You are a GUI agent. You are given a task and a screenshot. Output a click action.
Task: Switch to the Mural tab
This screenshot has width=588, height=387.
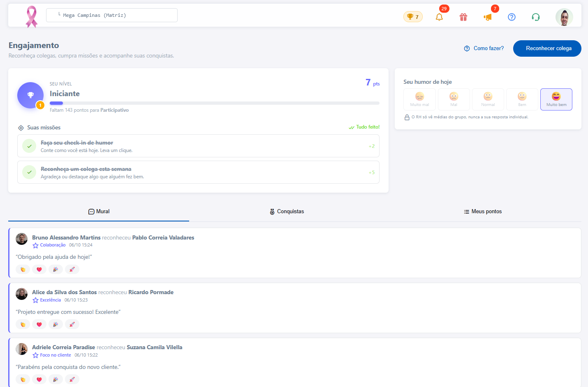tap(99, 212)
